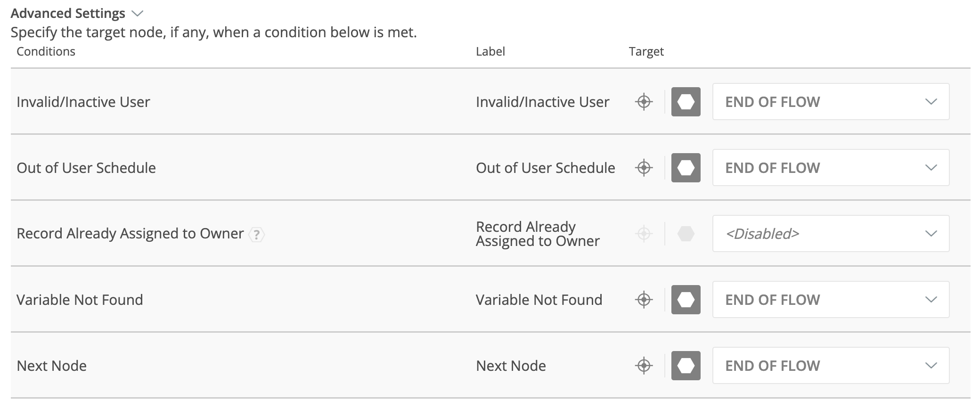Click the hexagon node icon for Next Node
This screenshot has height=409, width=980.
[686, 365]
